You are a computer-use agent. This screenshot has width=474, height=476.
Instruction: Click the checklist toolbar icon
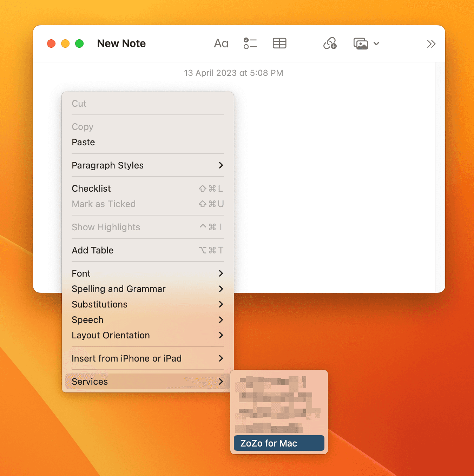click(250, 44)
